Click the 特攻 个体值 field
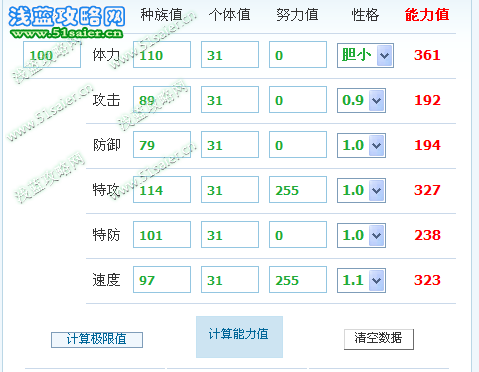Viewport: 479px width, 372px height. pos(230,190)
